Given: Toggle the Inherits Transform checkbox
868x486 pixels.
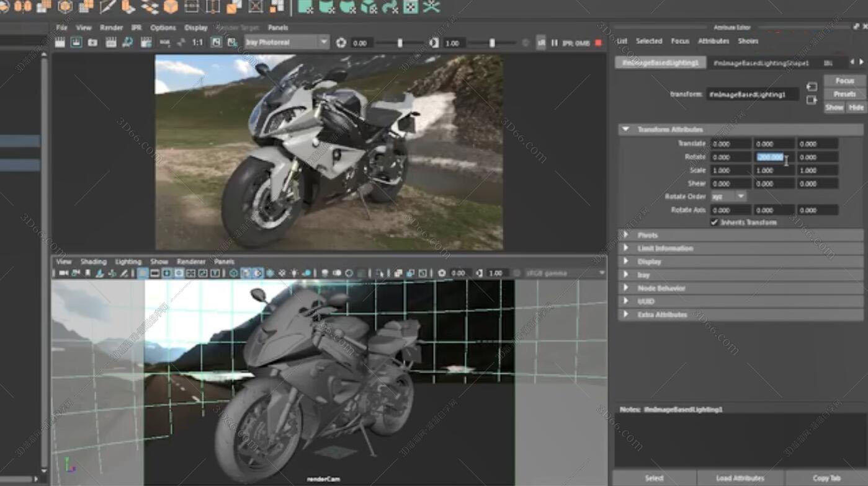Looking at the screenshot, I should pyautogui.click(x=714, y=223).
